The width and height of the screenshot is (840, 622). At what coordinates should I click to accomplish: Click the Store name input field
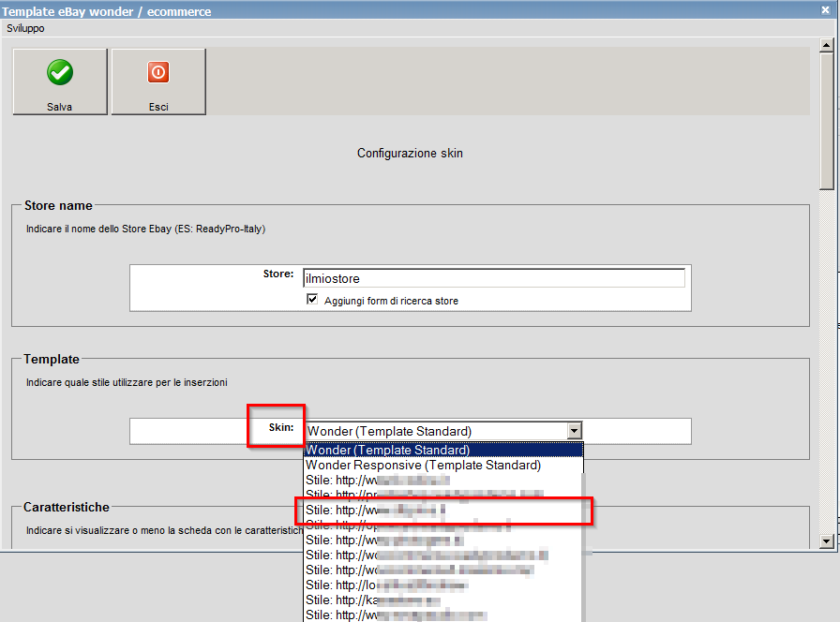493,278
